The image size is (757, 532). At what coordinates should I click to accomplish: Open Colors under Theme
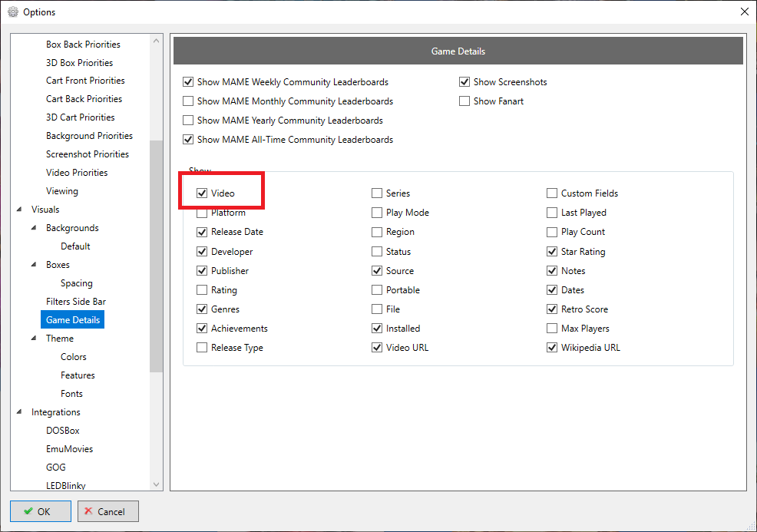coord(74,357)
